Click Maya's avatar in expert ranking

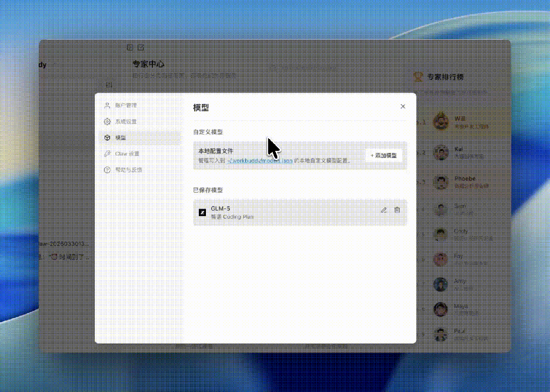[x=440, y=309]
